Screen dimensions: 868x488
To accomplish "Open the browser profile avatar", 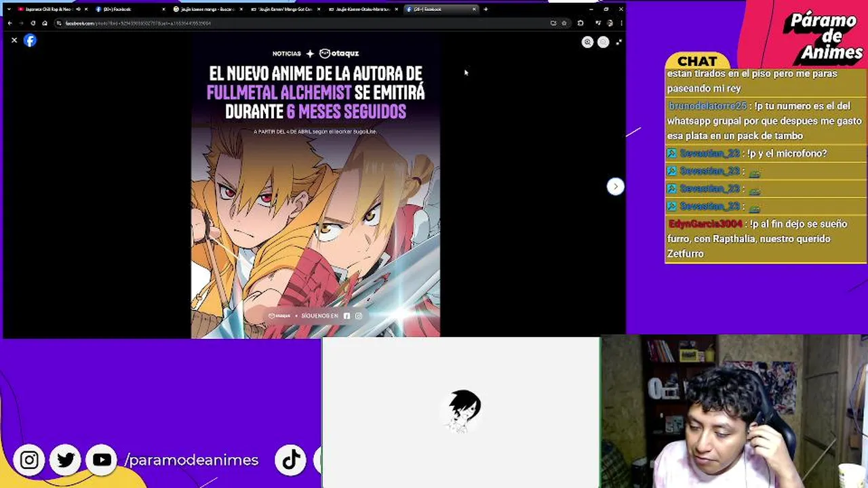I will pos(610,23).
